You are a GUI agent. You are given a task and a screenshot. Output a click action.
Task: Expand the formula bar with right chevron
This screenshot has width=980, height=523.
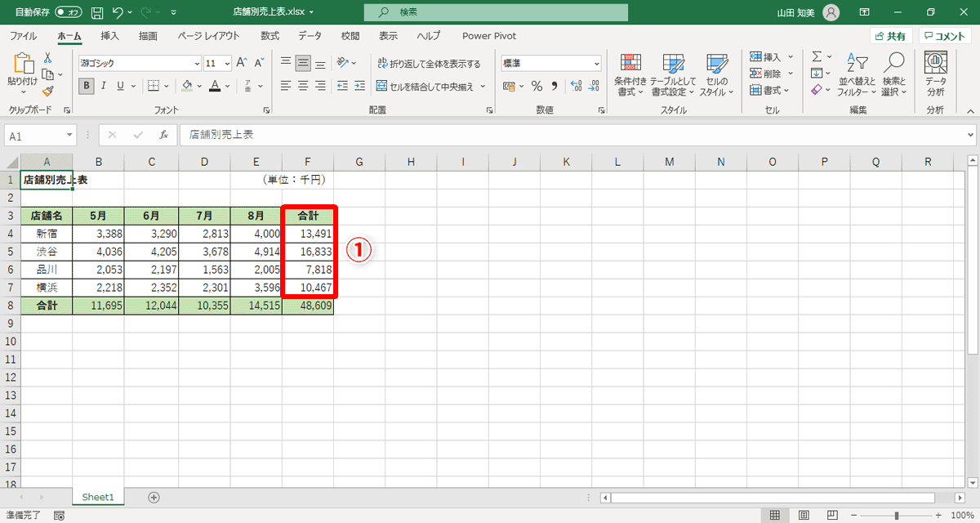pyautogui.click(x=970, y=135)
